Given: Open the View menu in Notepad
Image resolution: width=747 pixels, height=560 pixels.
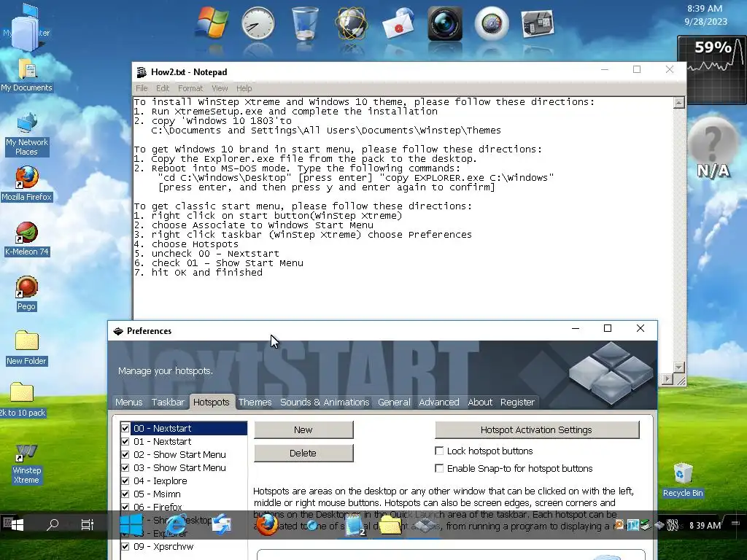Looking at the screenshot, I should coord(220,88).
